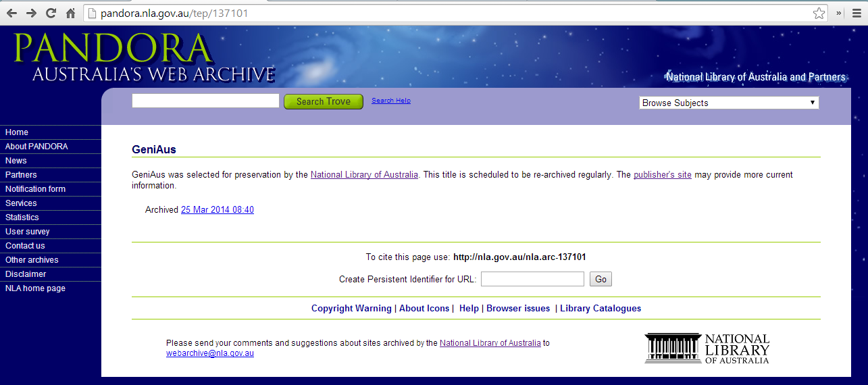This screenshot has width=868, height=385.
Task: Click the PANDORA Australia's Web Archive logo
Action: pyautogui.click(x=143, y=57)
